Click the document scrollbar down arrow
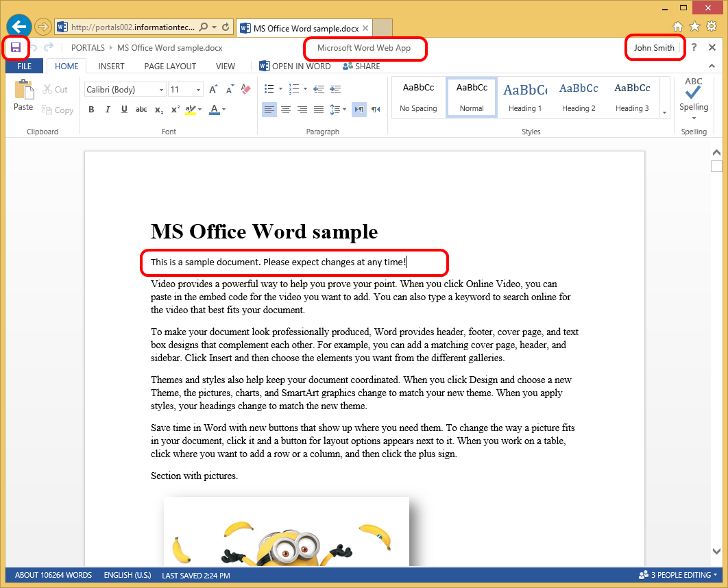Image resolution: width=728 pixels, height=588 pixels. [x=716, y=551]
